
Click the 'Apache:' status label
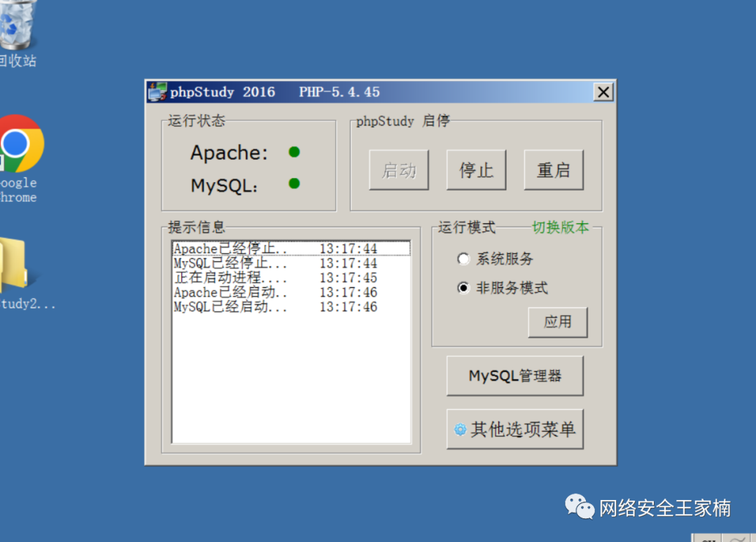228,153
